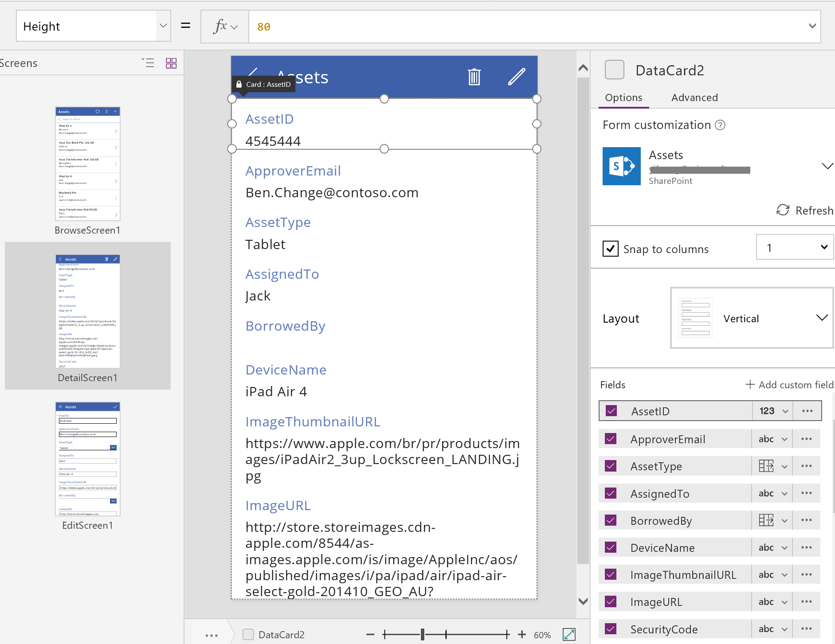
Task: Switch to the Advanced tab
Action: pos(694,98)
